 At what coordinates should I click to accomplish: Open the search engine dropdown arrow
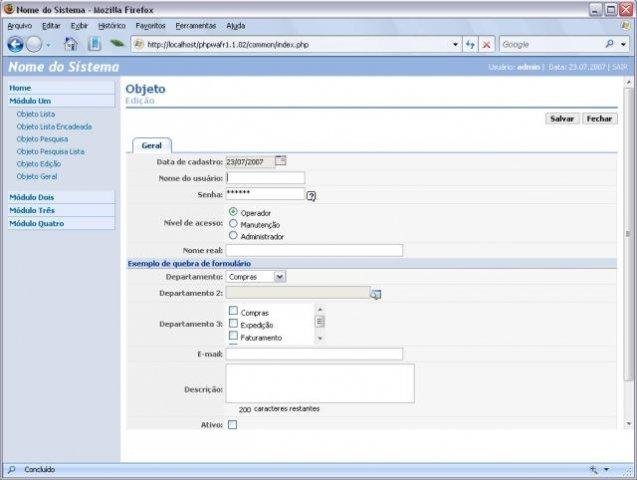pos(624,44)
